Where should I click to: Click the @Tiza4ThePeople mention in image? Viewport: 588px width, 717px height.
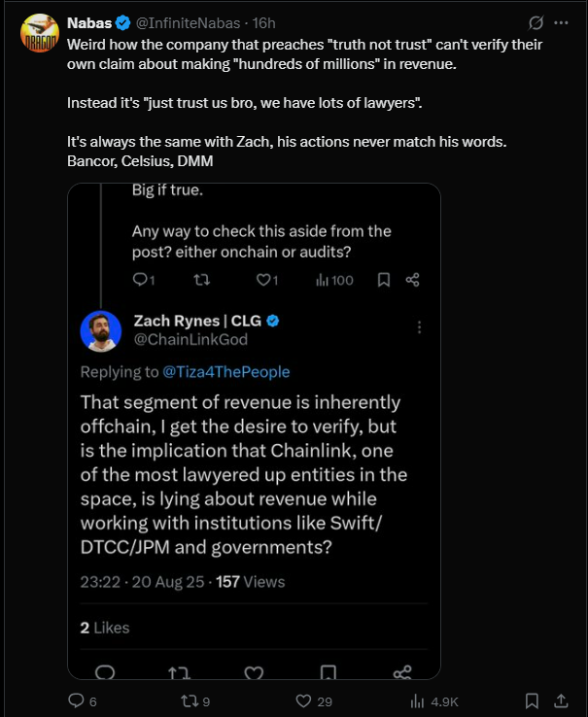pos(226,371)
